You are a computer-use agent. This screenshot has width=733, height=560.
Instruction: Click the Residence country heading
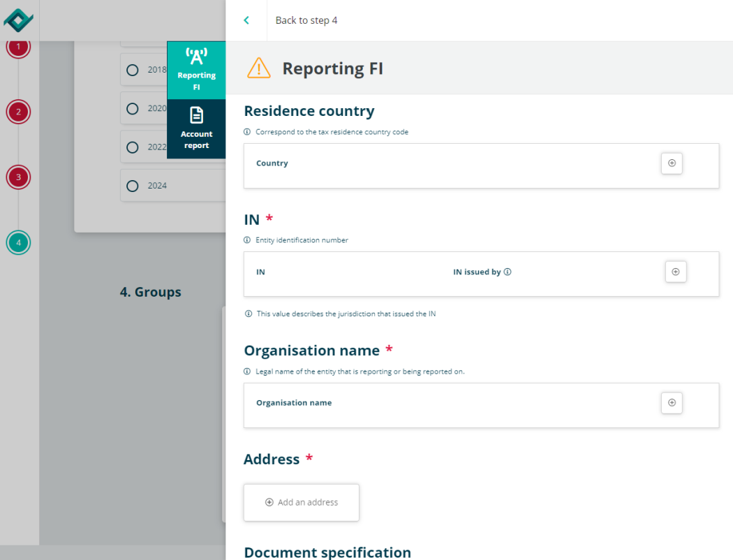pos(309,111)
